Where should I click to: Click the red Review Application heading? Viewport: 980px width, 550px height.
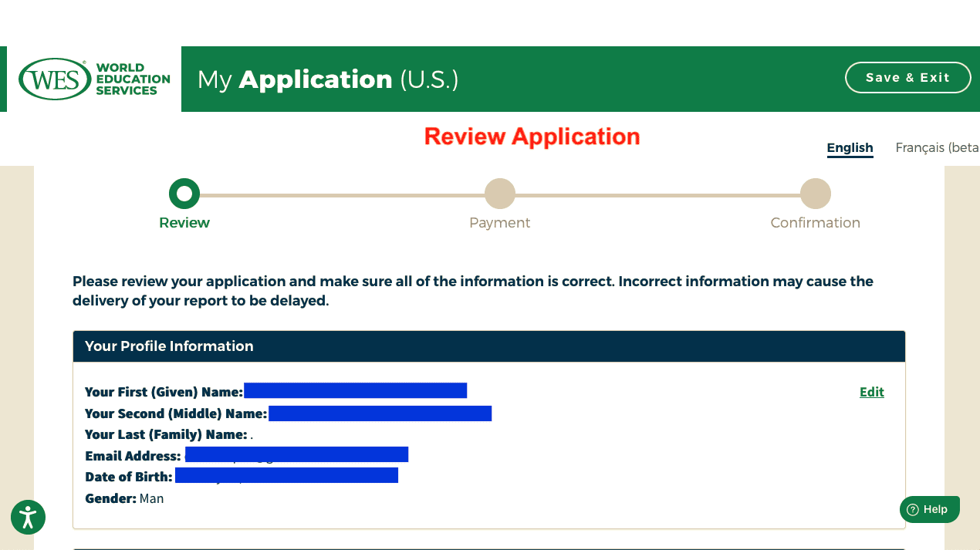coord(532,137)
